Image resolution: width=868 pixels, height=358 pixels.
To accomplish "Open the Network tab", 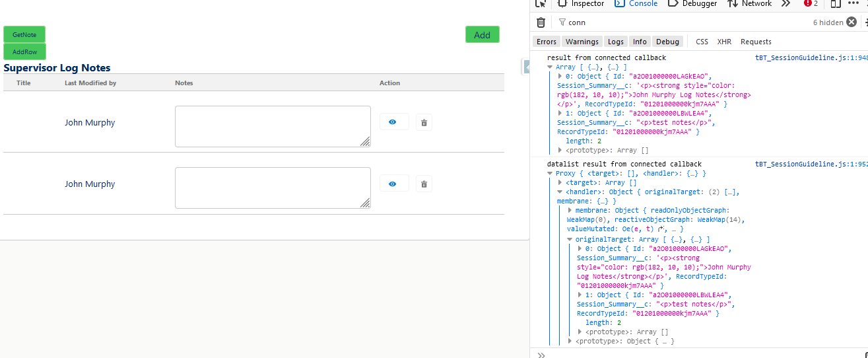I will 750,3.
